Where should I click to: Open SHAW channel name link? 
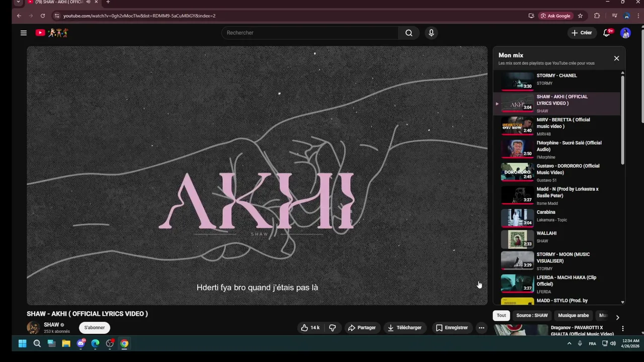(x=51, y=325)
